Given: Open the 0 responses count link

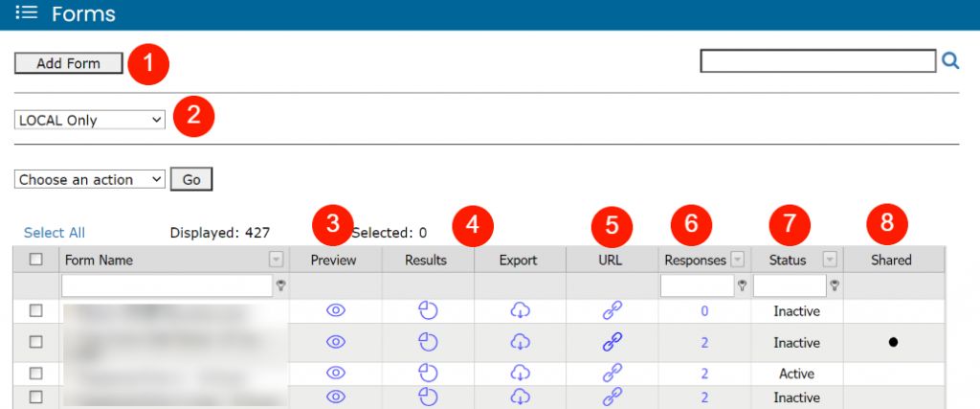Looking at the screenshot, I should point(704,310).
